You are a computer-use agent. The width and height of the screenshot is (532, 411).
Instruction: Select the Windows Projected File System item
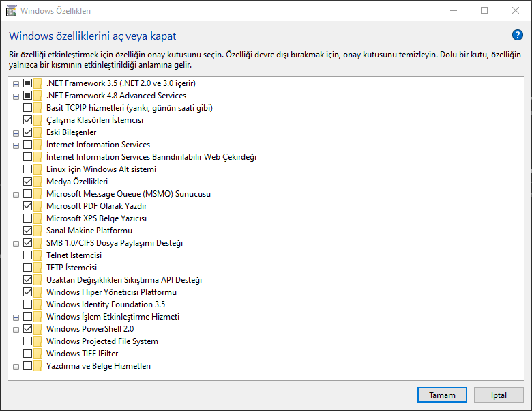click(102, 341)
